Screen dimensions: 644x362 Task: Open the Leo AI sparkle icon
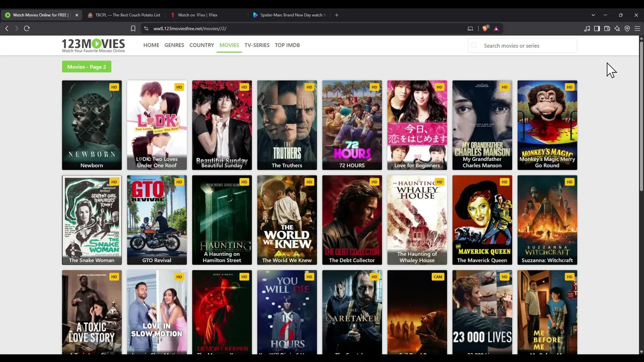pyautogui.click(x=617, y=29)
